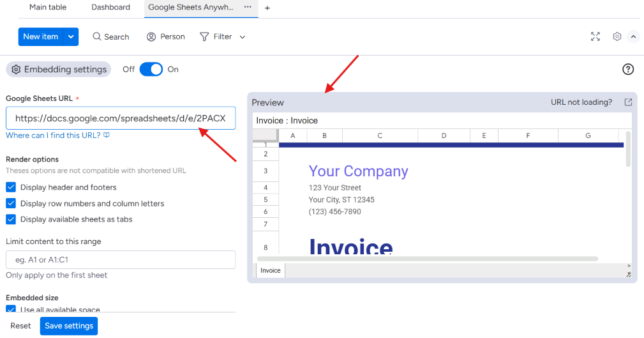Open Where can I find this URL link

(53, 135)
